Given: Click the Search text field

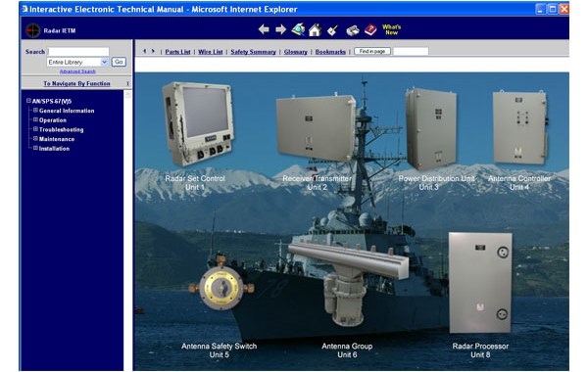Looking at the screenshot, I should [78, 51].
